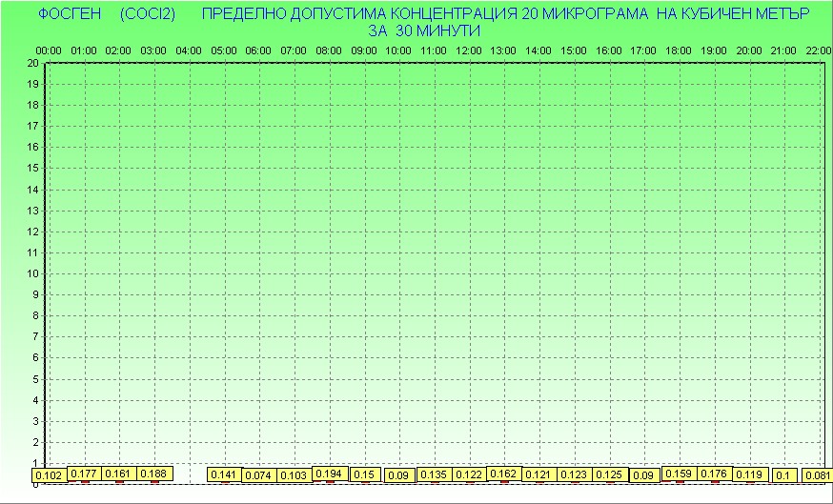Click the 10 label on the vertical axis

point(33,273)
